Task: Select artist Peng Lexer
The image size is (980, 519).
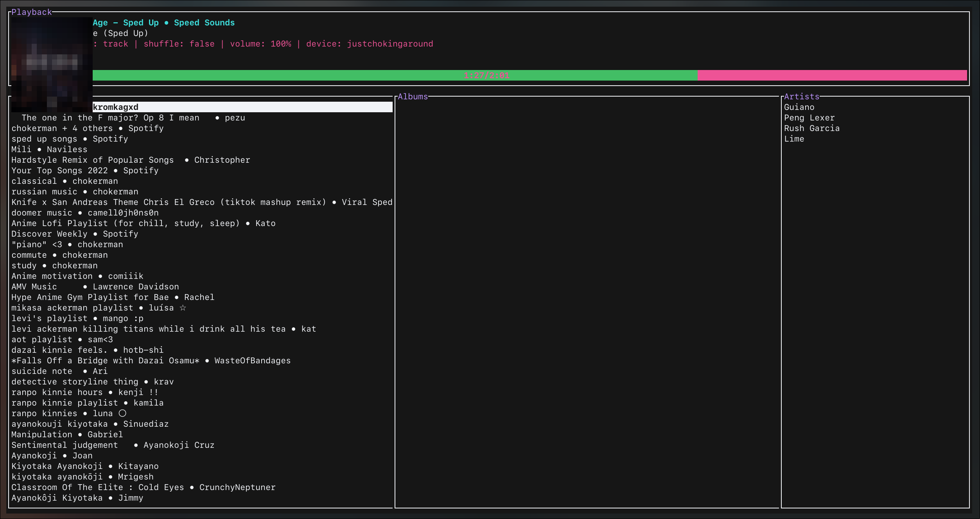Action: (809, 117)
